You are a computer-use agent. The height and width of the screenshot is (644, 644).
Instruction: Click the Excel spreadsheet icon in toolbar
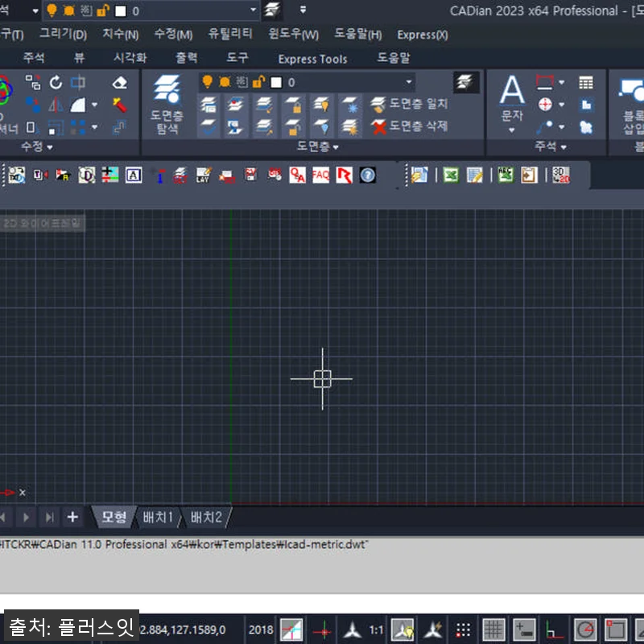pyautogui.click(x=451, y=175)
